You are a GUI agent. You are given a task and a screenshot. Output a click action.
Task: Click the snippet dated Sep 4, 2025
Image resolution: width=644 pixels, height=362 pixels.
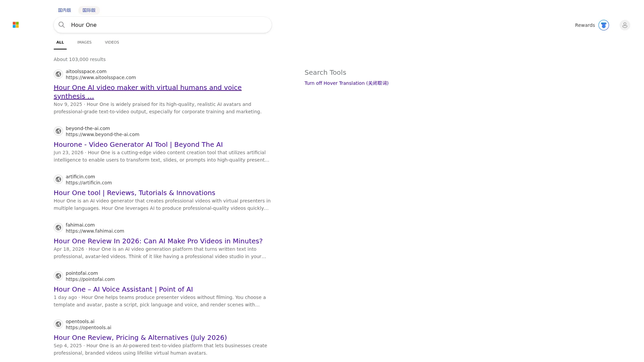tap(160, 349)
